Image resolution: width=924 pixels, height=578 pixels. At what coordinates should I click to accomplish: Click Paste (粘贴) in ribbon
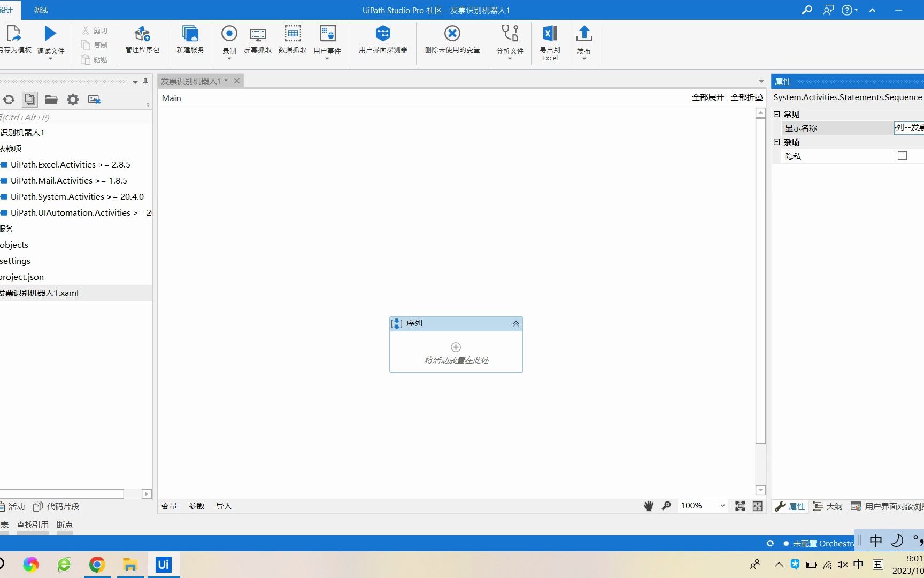click(x=95, y=59)
